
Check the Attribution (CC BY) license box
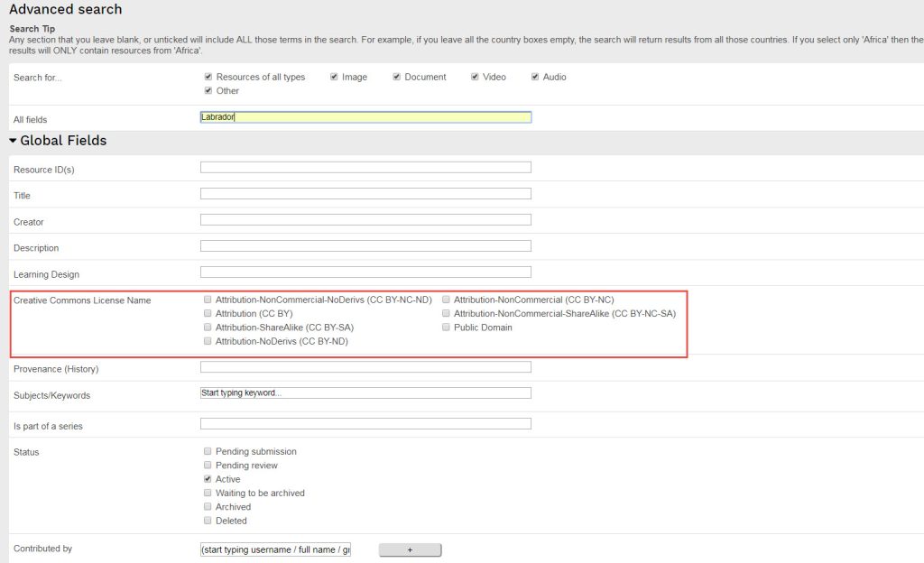pyautogui.click(x=208, y=313)
